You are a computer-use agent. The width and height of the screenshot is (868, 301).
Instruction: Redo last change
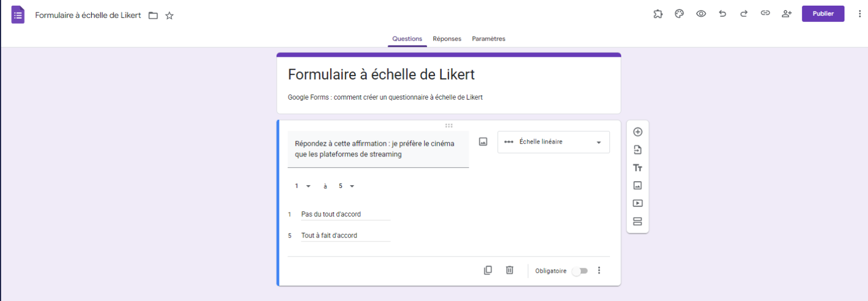pos(744,14)
